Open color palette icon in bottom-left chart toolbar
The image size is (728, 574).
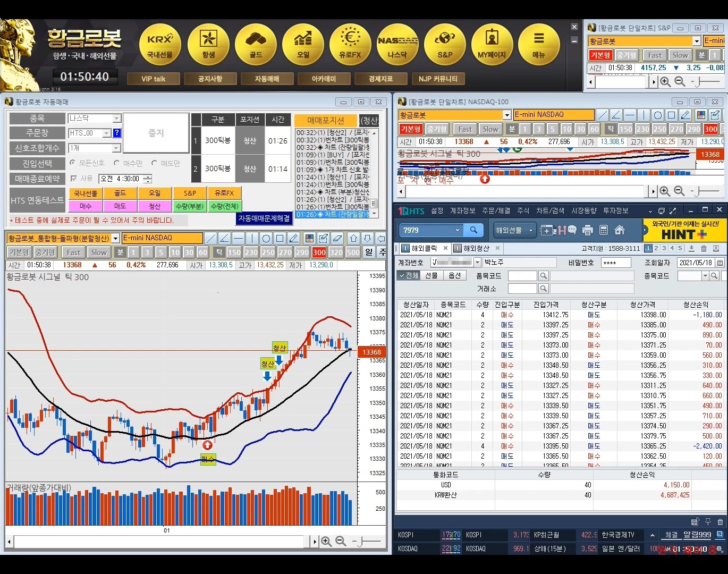309,238
